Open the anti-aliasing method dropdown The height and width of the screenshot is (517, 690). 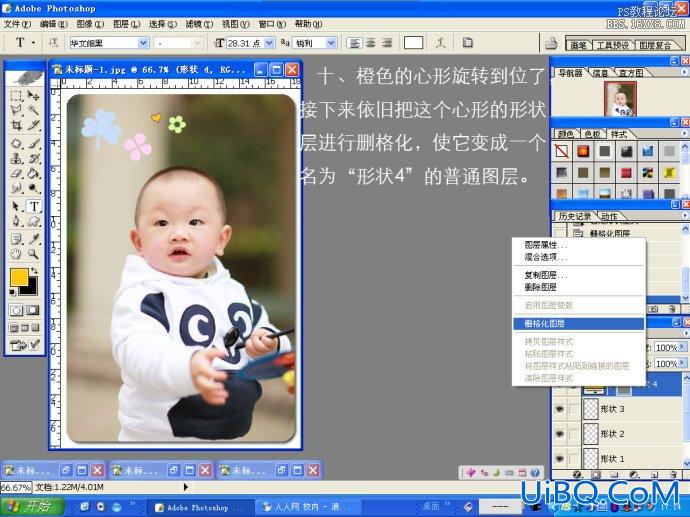(331, 43)
